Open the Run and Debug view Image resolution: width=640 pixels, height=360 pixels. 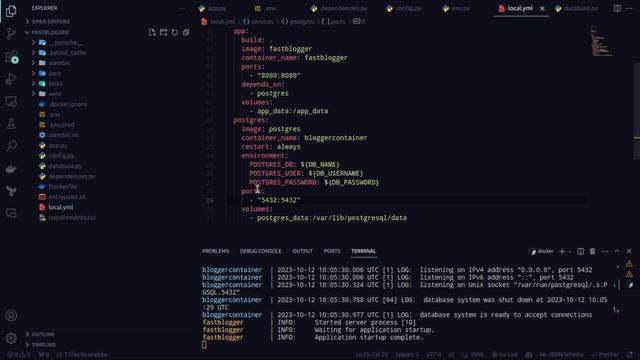11,79
